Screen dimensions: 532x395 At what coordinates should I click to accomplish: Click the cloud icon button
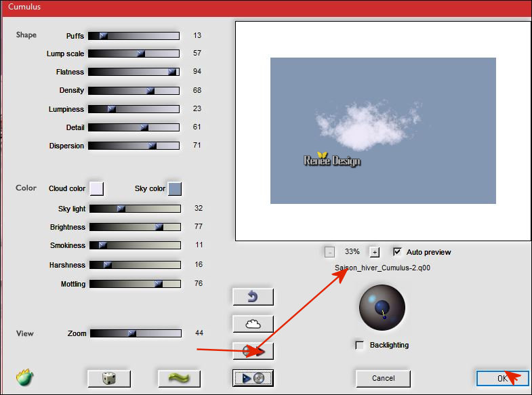[x=253, y=324]
